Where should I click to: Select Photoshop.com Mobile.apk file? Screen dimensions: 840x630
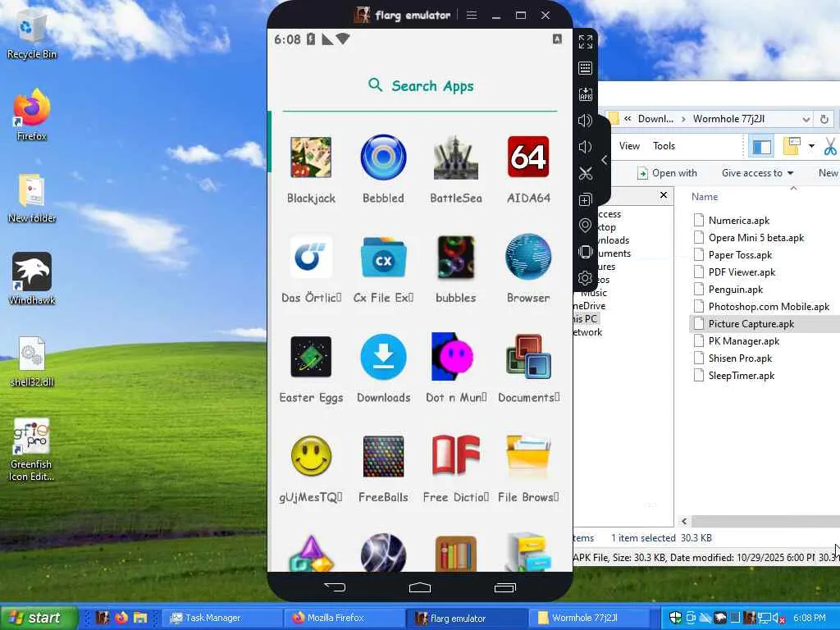point(769,307)
